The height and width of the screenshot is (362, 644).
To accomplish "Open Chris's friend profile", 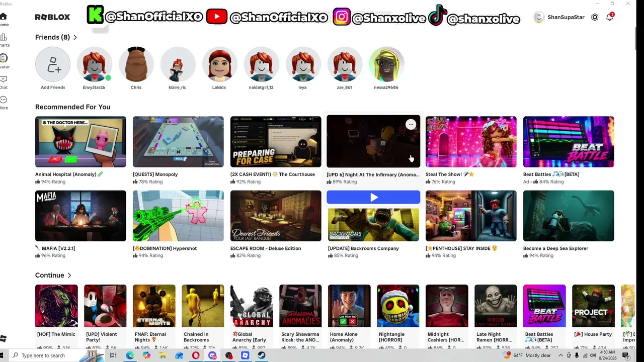I will [136, 64].
